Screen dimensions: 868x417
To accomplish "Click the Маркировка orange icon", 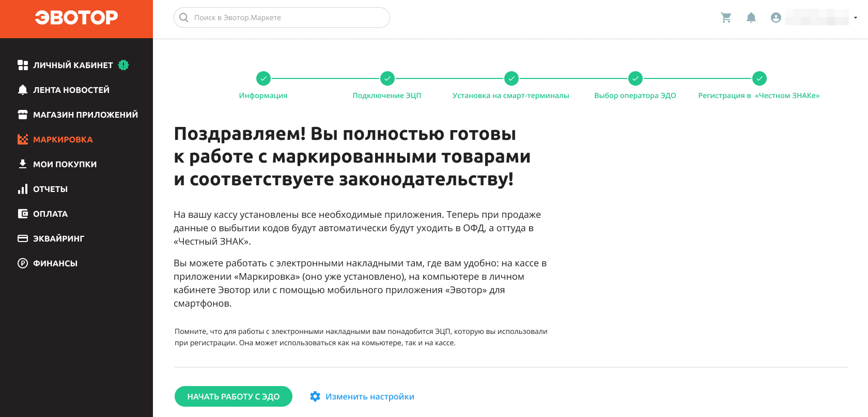I will tap(23, 139).
